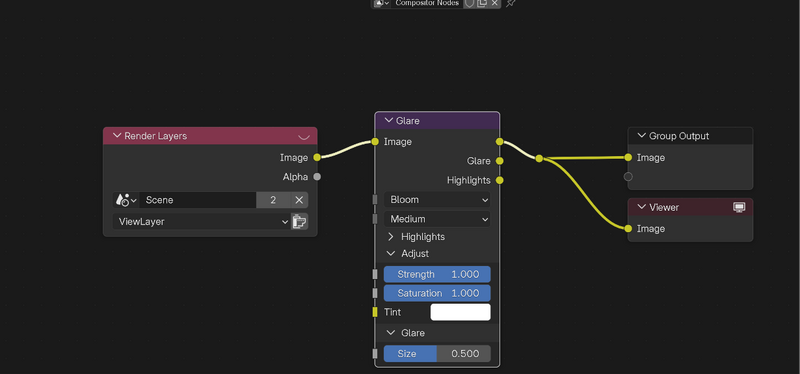
Task: Click the Saturation slider
Action: [x=437, y=293]
